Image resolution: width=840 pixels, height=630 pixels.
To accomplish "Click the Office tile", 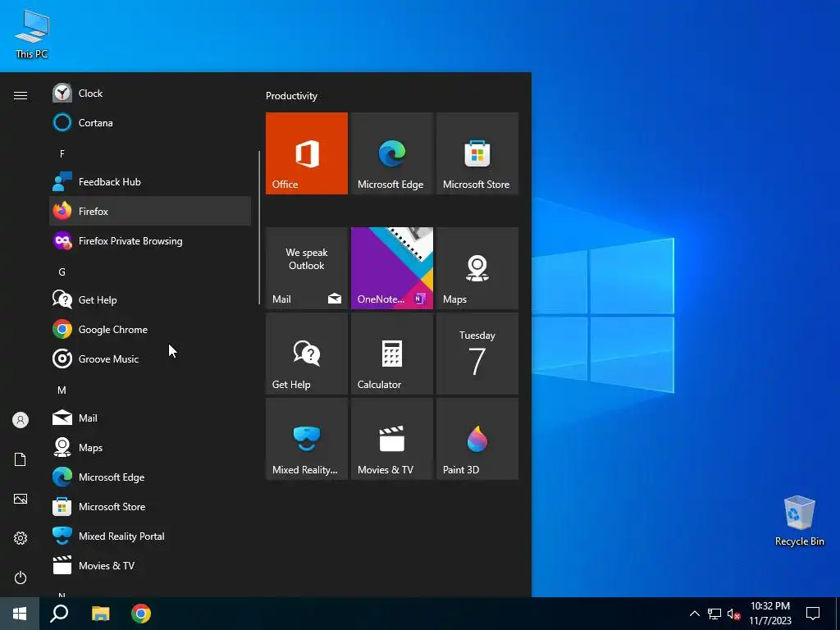I will click(307, 153).
